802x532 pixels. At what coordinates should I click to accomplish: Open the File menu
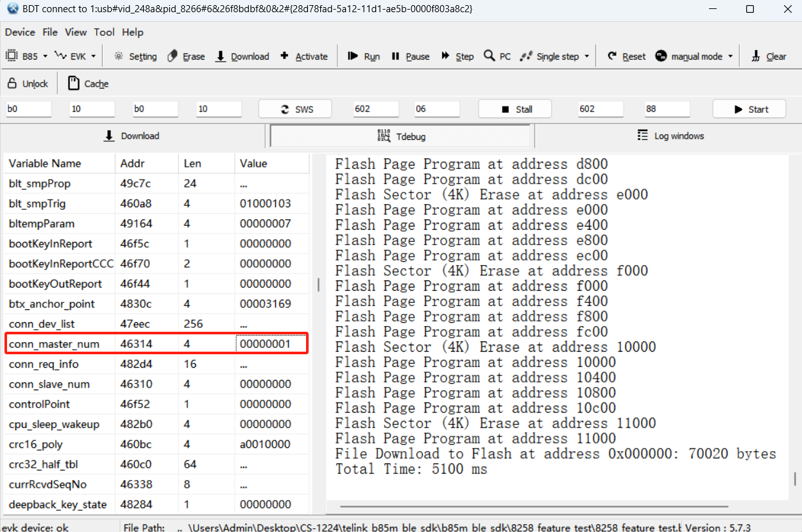tap(50, 32)
